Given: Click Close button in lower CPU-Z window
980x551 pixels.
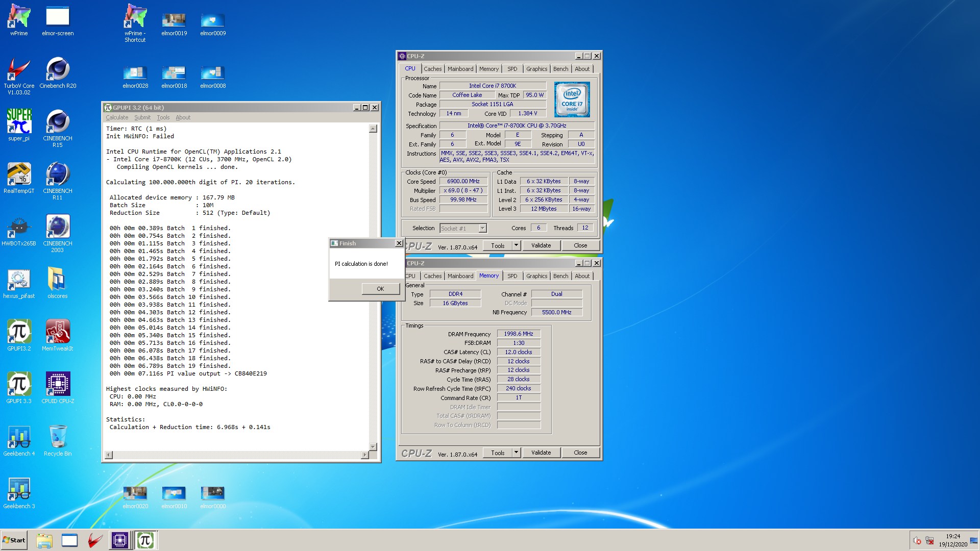Looking at the screenshot, I should tap(580, 453).
